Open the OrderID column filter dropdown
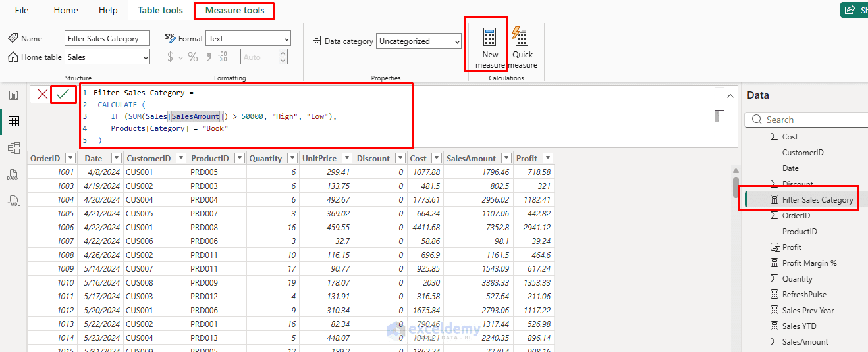 click(x=70, y=158)
